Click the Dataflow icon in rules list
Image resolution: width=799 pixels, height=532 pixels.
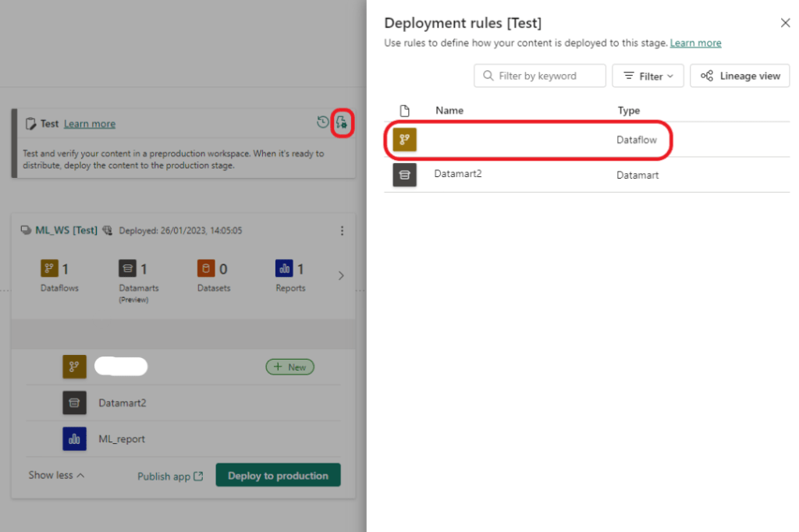coord(404,140)
